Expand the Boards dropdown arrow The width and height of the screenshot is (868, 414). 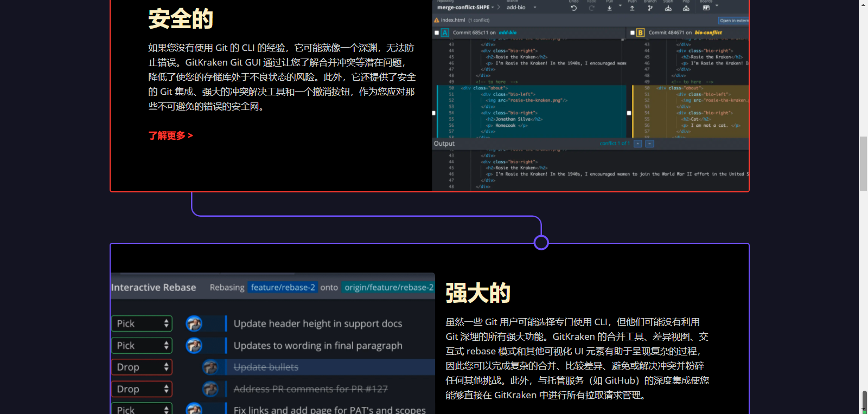(x=717, y=6)
